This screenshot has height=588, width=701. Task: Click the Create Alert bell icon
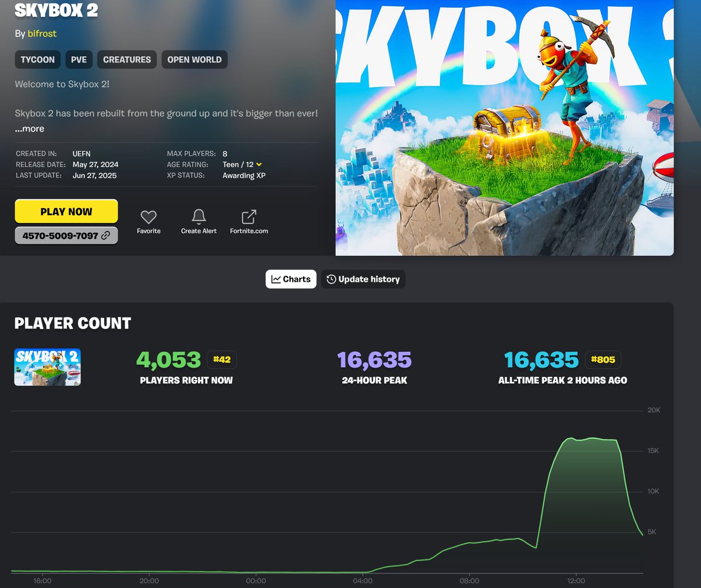tap(199, 216)
